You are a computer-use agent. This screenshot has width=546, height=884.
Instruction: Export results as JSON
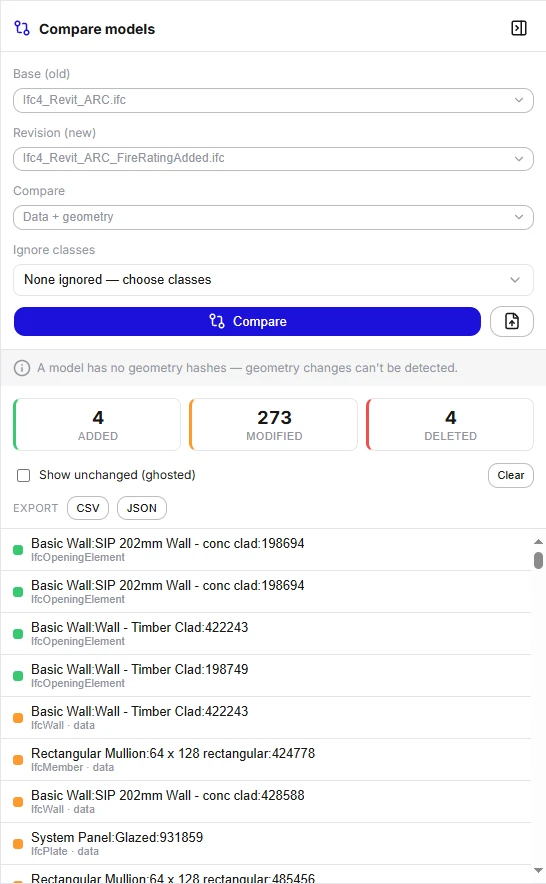tap(142, 508)
